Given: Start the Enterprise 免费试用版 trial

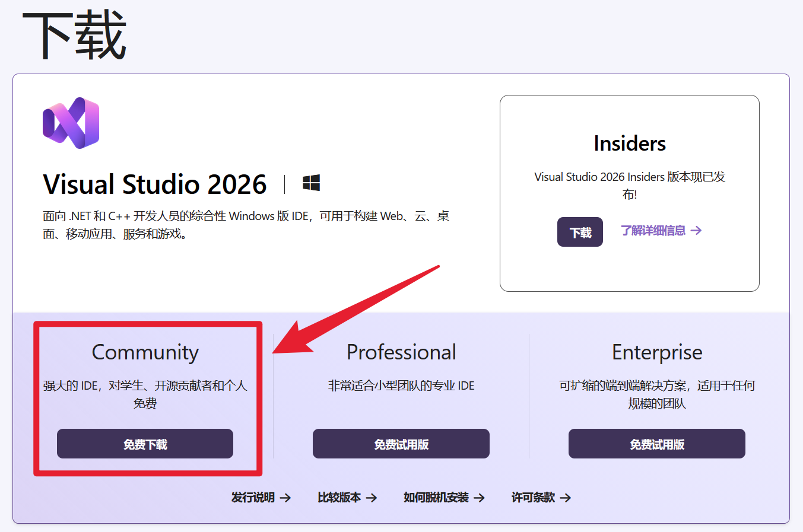Looking at the screenshot, I should click(657, 444).
